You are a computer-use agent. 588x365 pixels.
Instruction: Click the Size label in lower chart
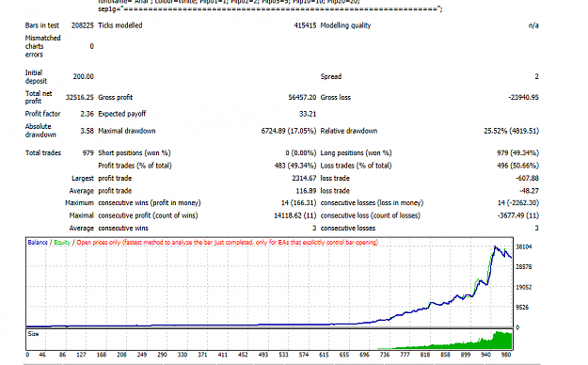click(33, 334)
